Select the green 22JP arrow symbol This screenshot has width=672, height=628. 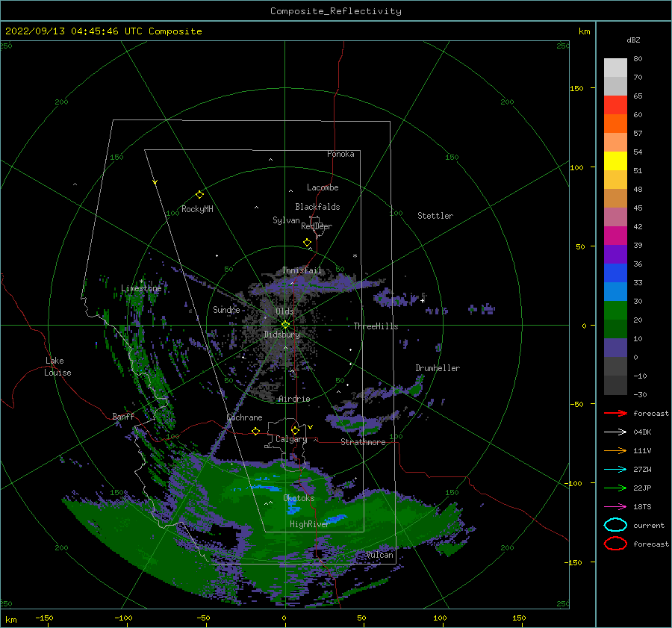pyautogui.click(x=615, y=488)
